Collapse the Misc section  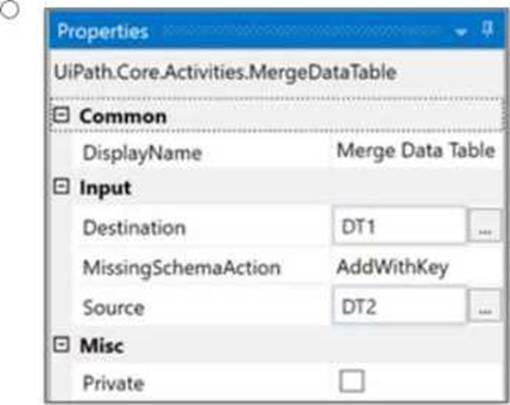coord(61,344)
